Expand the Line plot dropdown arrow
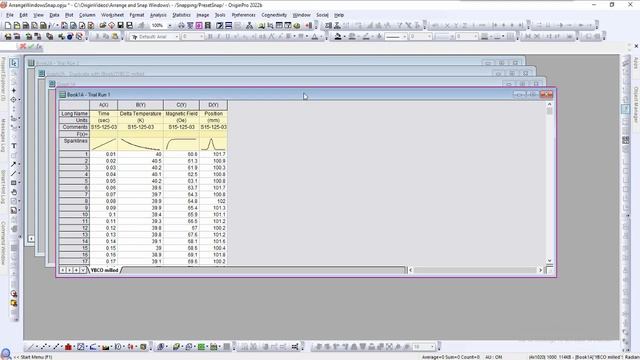This screenshot has width=640, height=360. pyautogui.click(x=36, y=347)
